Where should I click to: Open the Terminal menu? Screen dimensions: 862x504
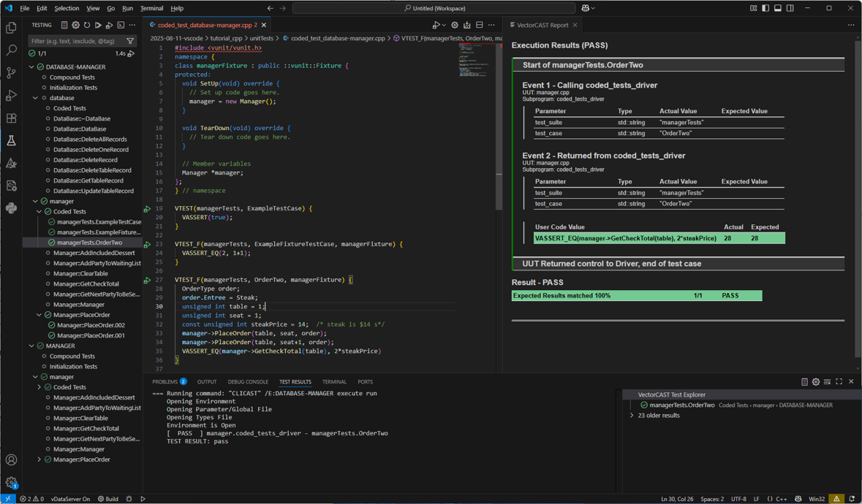click(151, 8)
